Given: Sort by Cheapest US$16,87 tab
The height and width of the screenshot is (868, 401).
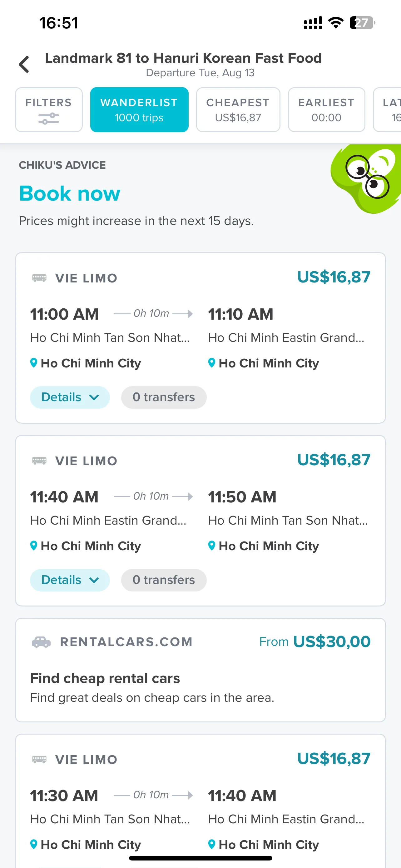Looking at the screenshot, I should point(238,109).
